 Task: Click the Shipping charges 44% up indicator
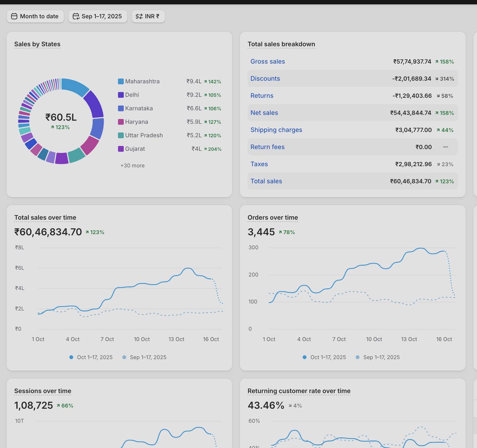point(445,130)
